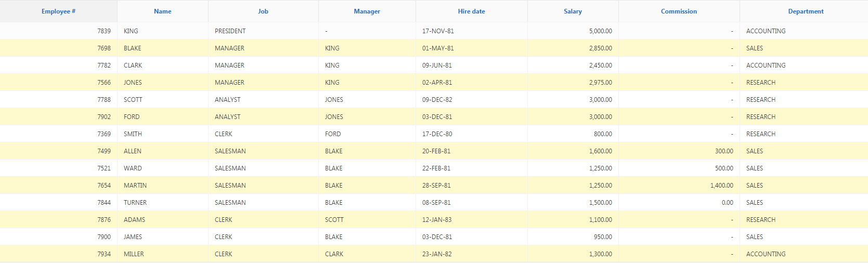Screen dimensions: 868x263
Task: Sort by the Hire date column header
Action: click(472, 11)
